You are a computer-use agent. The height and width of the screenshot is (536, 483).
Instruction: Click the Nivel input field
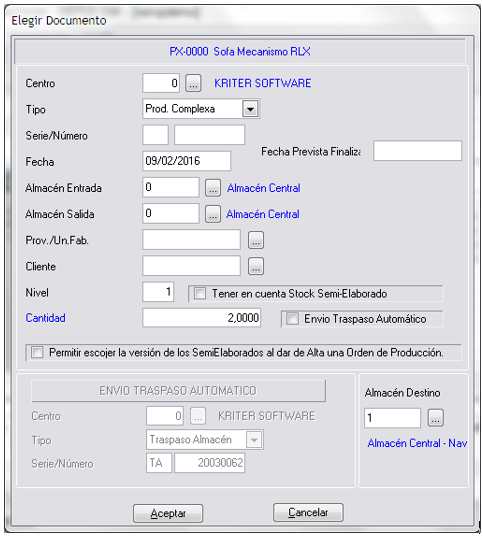tap(158, 292)
